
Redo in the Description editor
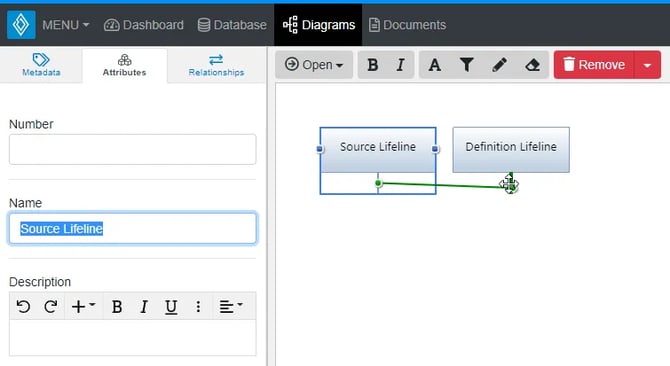(x=51, y=307)
